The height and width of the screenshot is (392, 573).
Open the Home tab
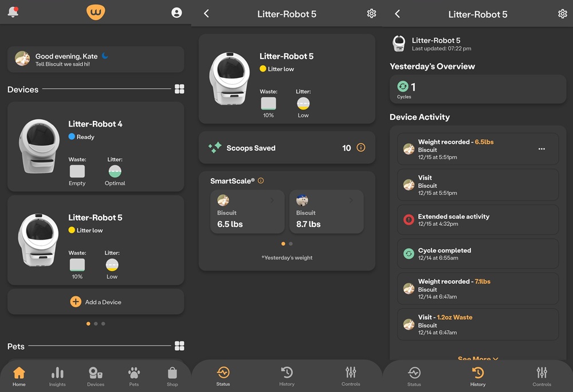19,377
